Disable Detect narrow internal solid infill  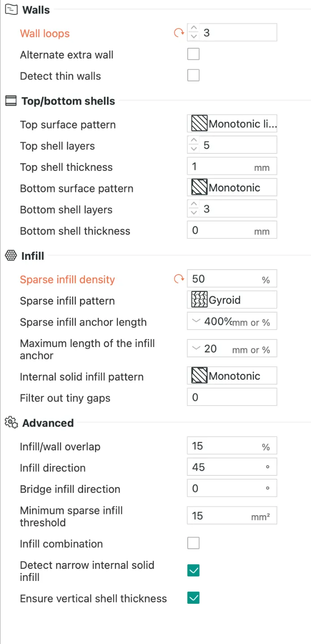pos(193,571)
